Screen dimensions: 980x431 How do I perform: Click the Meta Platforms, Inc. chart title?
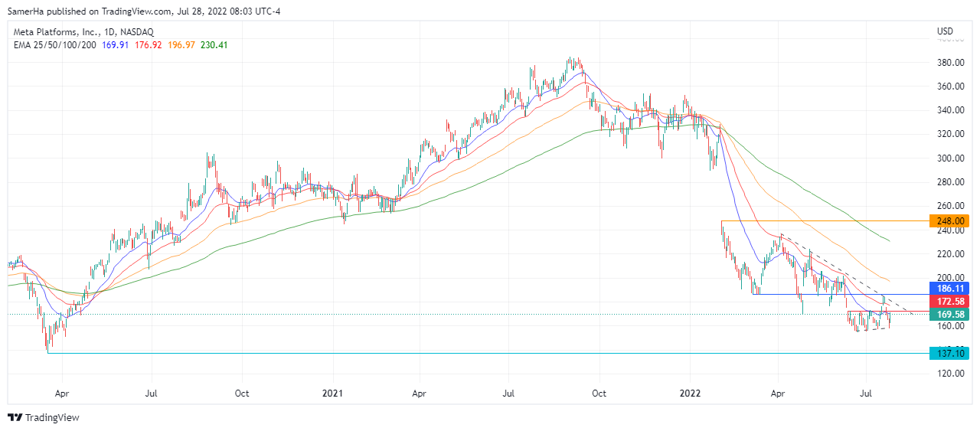tap(83, 32)
